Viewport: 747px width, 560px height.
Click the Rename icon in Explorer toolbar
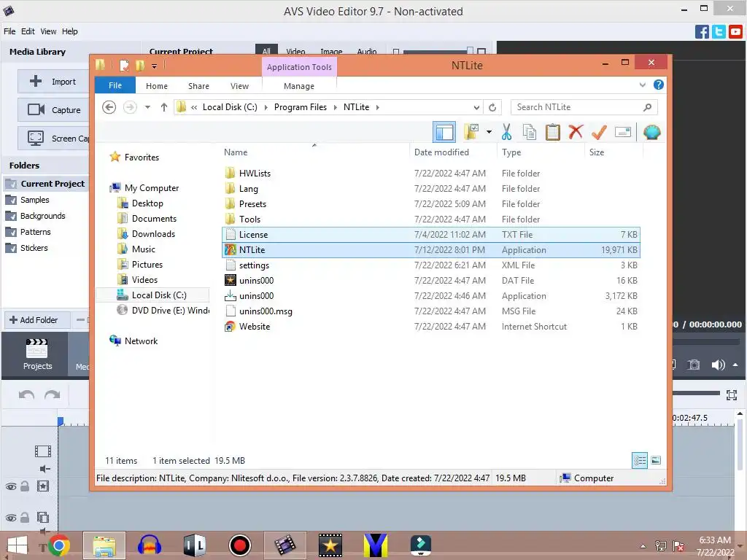click(623, 132)
